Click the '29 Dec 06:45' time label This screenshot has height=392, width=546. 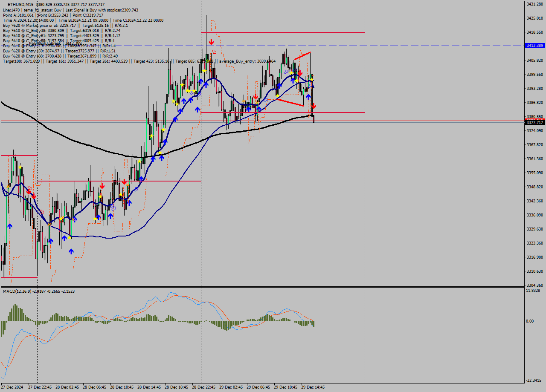tap(258, 387)
